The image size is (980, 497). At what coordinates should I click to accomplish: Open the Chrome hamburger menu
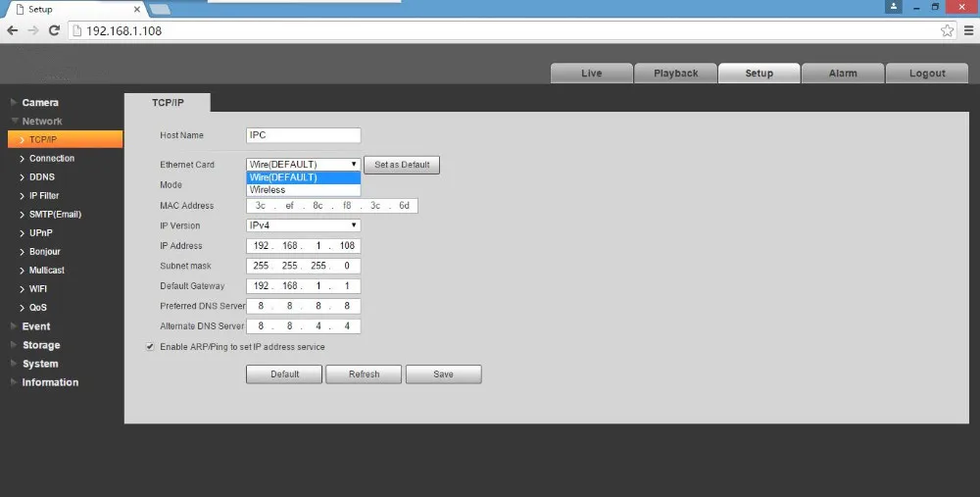pos(969,30)
